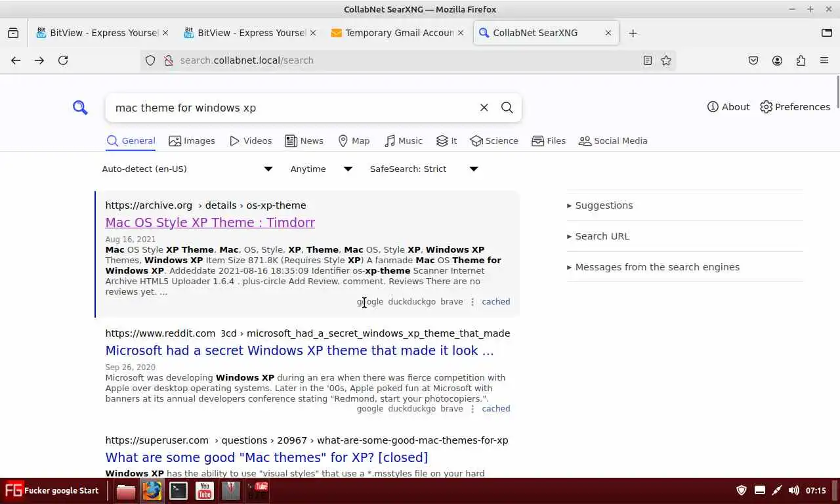Switch to Videos search category

pos(250,140)
